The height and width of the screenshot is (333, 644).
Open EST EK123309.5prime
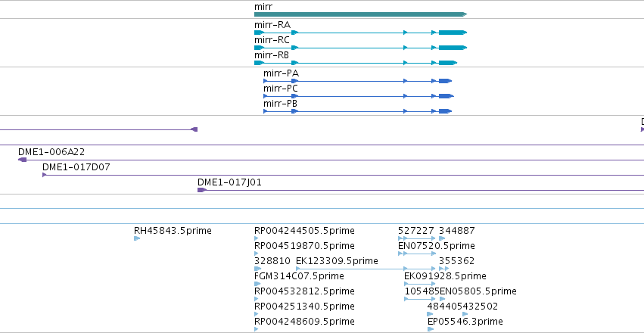click(x=337, y=261)
